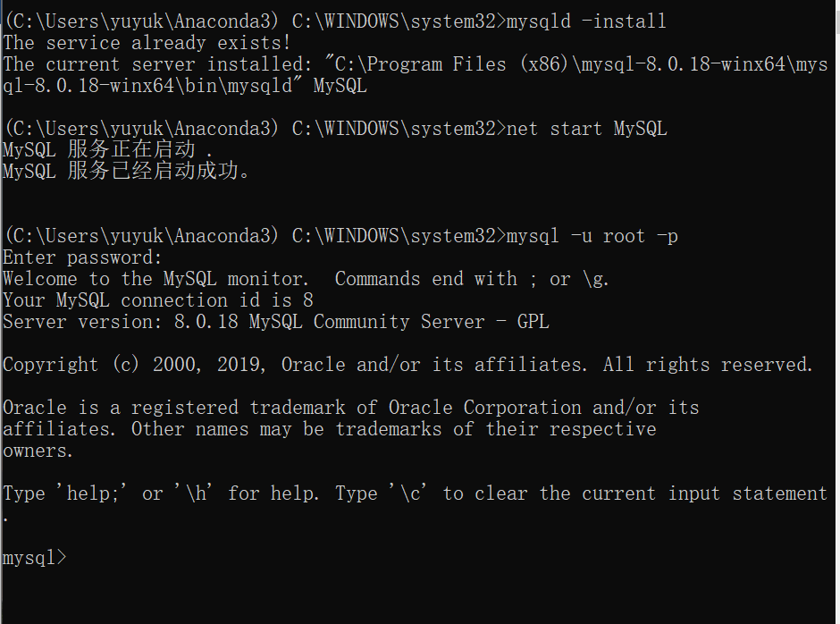Click "The service already exists!" message
Image resolution: width=840 pixels, height=624 pixels.
147,43
